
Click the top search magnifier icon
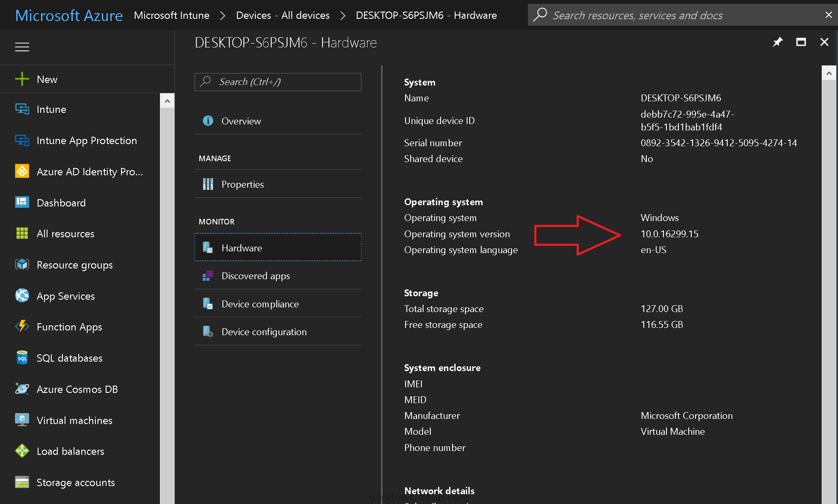[540, 15]
